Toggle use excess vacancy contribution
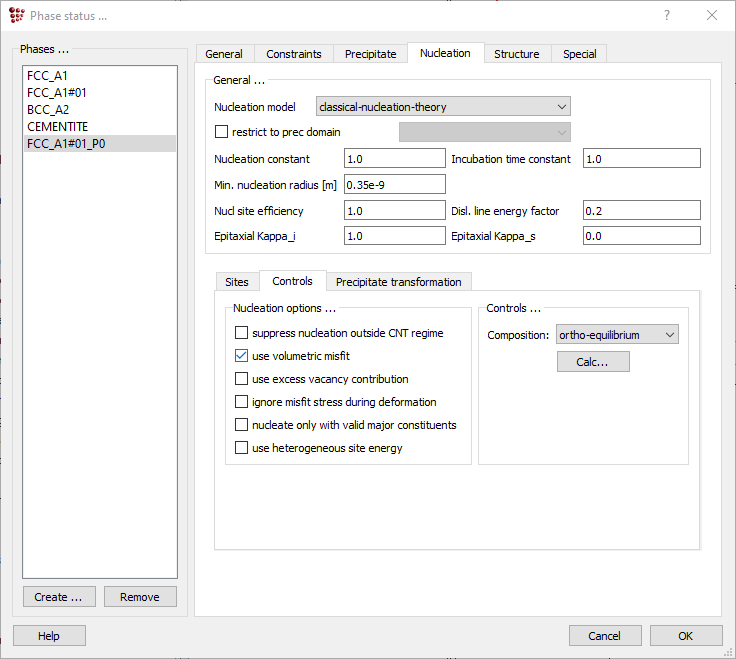Image resolution: width=736 pixels, height=659 pixels. [x=241, y=379]
